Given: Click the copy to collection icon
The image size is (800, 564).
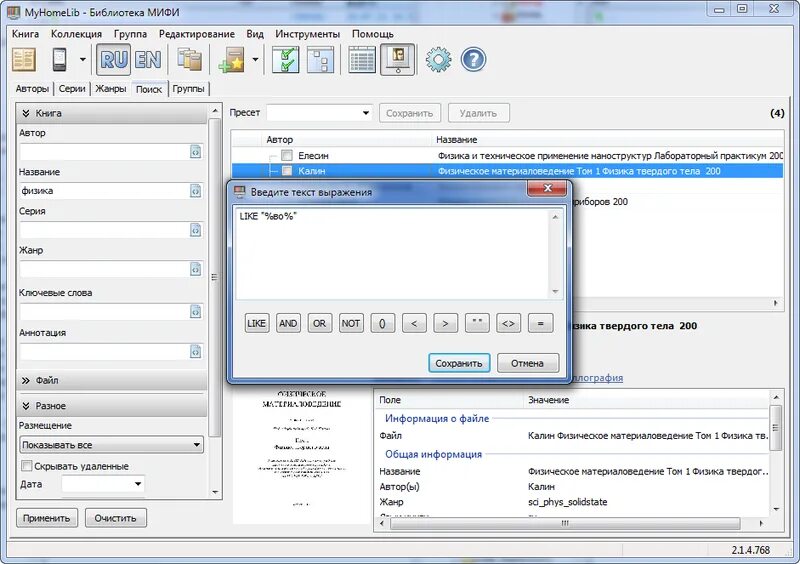Looking at the screenshot, I should (x=189, y=60).
